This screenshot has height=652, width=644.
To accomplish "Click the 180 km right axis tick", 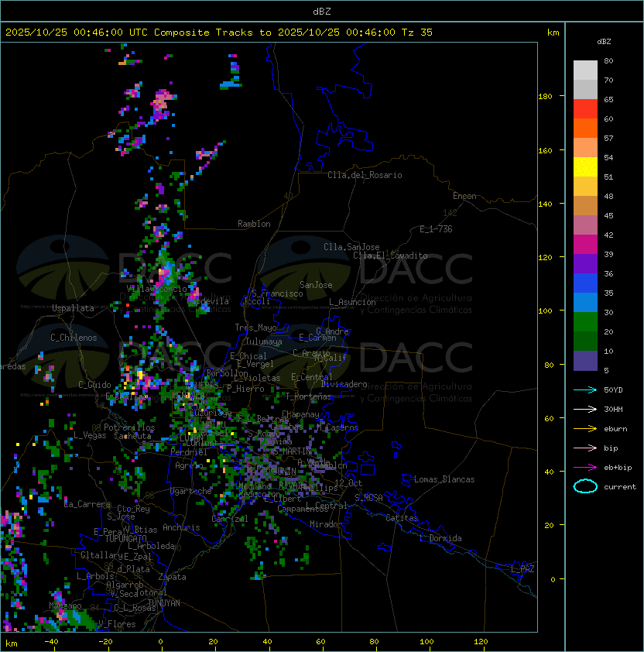I will pyautogui.click(x=545, y=97).
